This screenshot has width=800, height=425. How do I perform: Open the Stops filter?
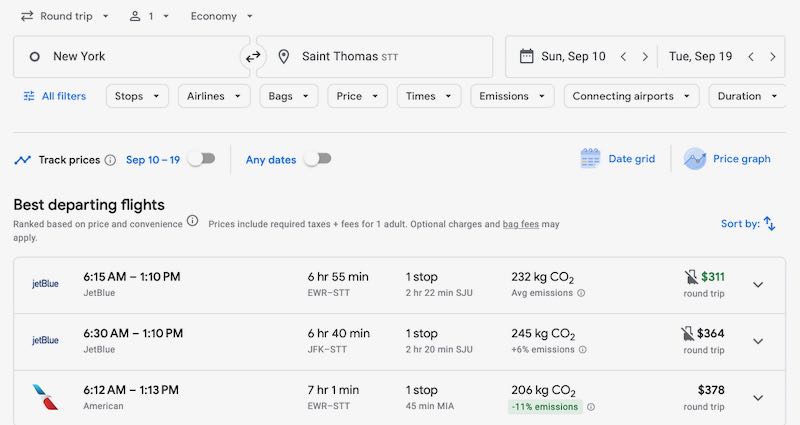(137, 96)
